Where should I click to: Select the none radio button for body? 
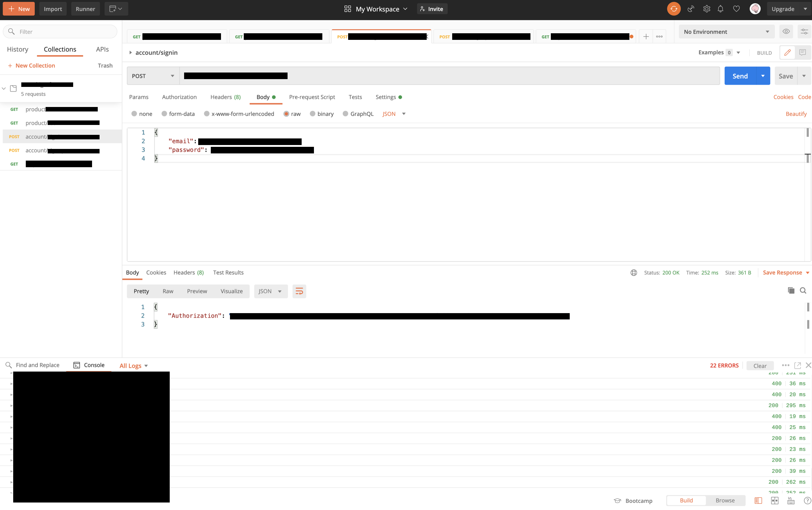134,113
